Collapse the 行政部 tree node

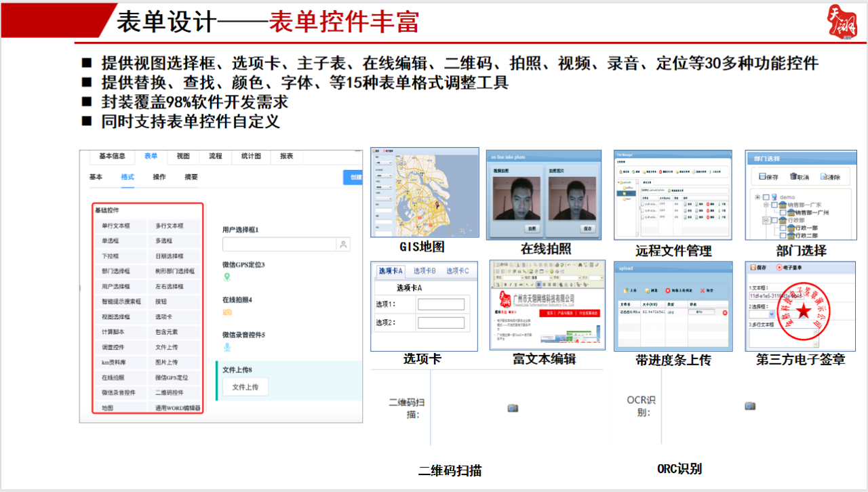[x=766, y=219]
